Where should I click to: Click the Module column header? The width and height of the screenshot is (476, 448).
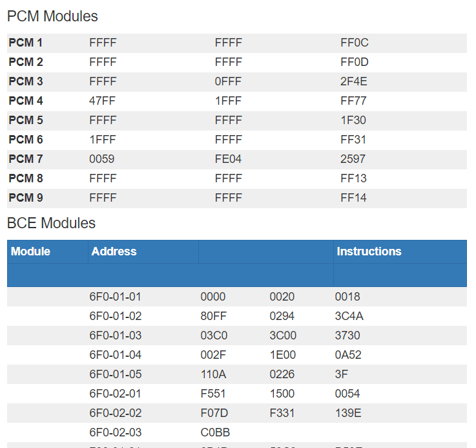[30, 251]
